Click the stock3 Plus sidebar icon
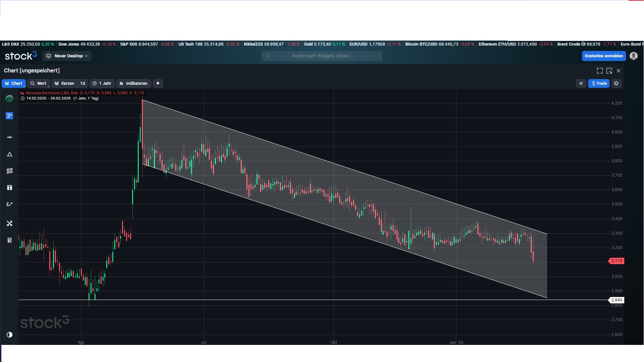This screenshot has width=644, height=362. click(x=9, y=116)
